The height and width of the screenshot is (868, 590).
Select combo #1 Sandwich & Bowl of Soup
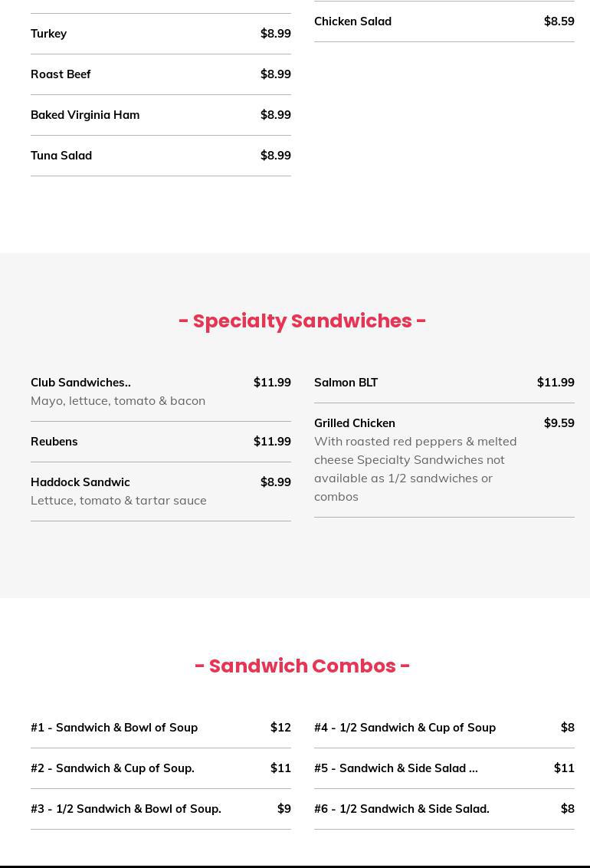114,728
